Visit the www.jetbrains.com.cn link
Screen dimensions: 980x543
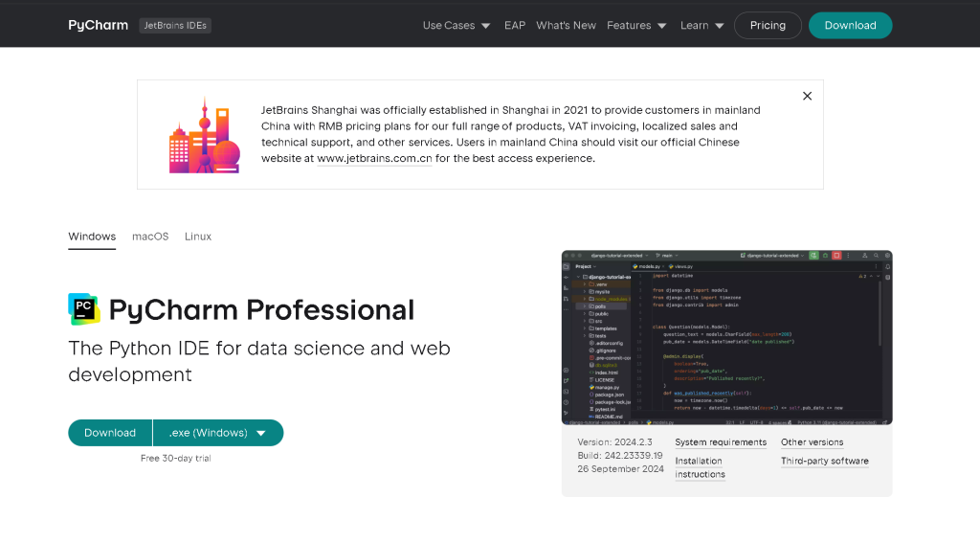374,159
